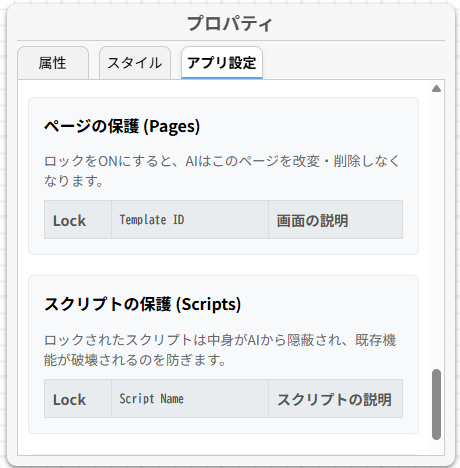Click the Pages lock description text
This screenshot has height=468, width=460.
click(x=222, y=171)
